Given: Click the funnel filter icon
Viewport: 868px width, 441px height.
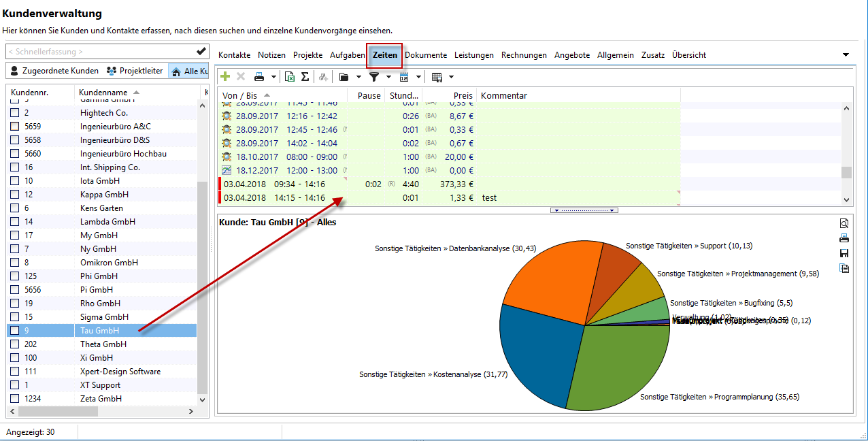Looking at the screenshot, I should click(x=373, y=77).
